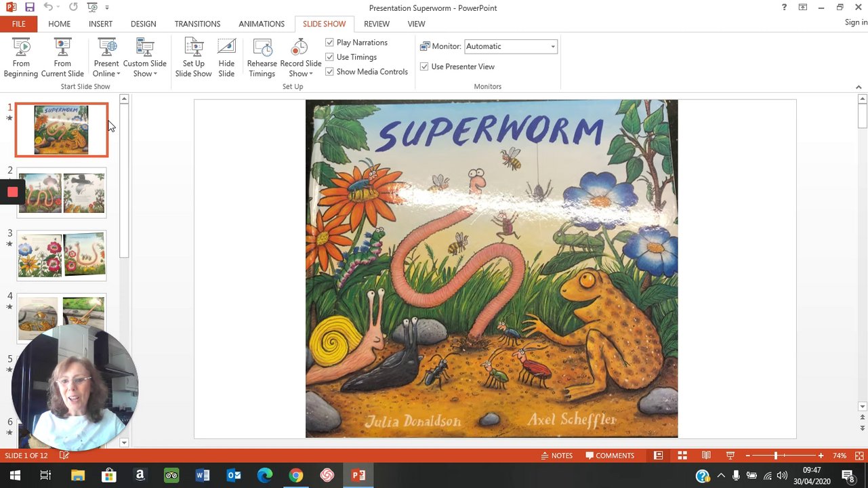Viewport: 868px width, 488px height.
Task: Select slide 3 thumbnail
Action: point(62,256)
